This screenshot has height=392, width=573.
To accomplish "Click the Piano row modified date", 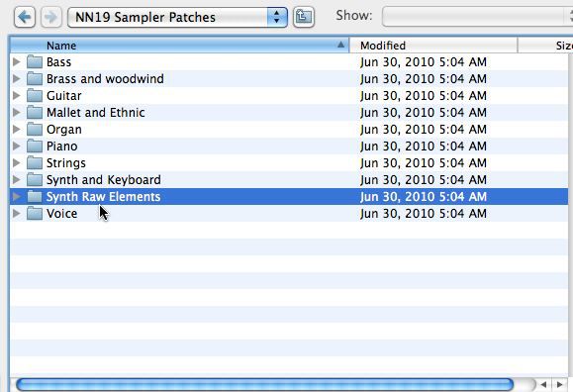I will coord(424,147).
